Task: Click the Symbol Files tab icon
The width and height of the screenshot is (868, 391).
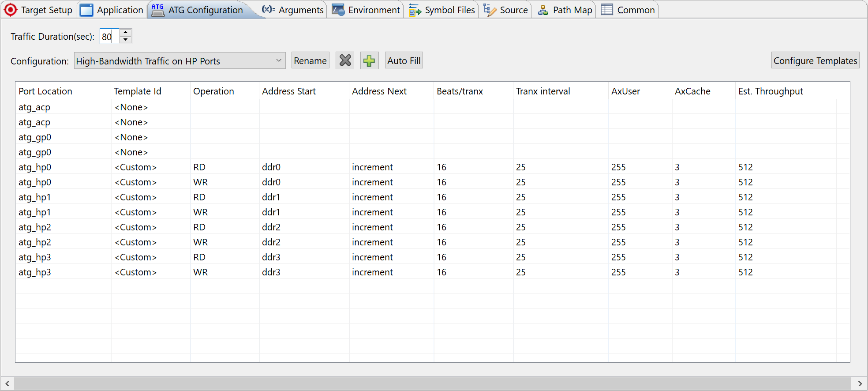Action: pos(415,10)
